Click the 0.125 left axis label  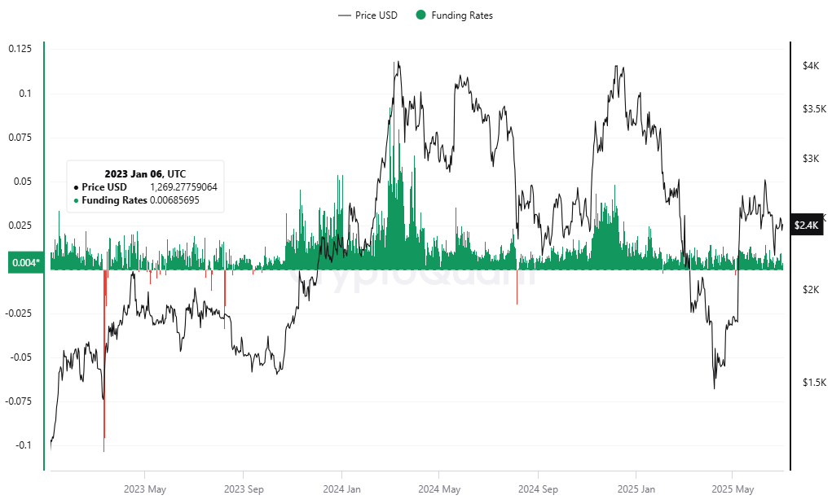(20, 49)
